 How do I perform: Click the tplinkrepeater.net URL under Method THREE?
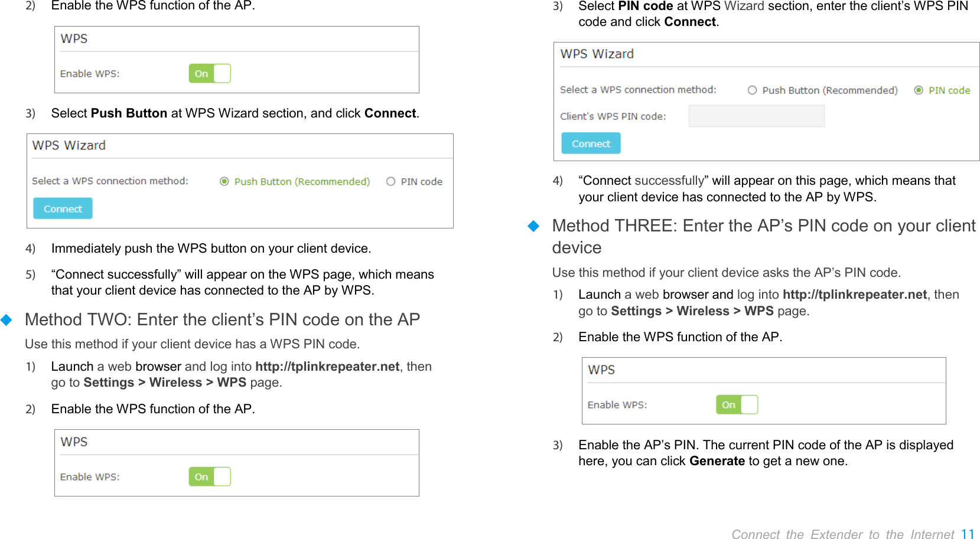855,295
